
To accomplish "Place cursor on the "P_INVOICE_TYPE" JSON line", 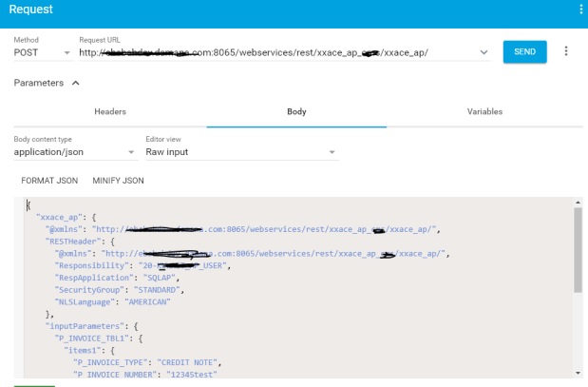I will (152, 361).
